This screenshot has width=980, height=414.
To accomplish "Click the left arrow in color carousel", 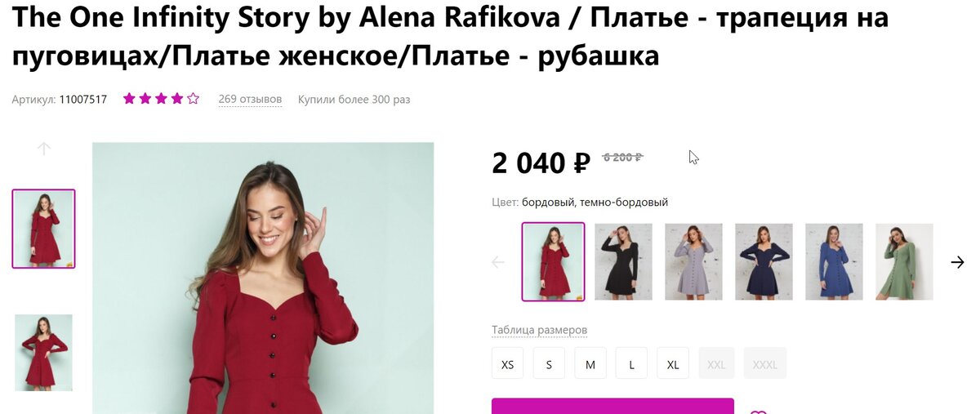I will pyautogui.click(x=498, y=262).
